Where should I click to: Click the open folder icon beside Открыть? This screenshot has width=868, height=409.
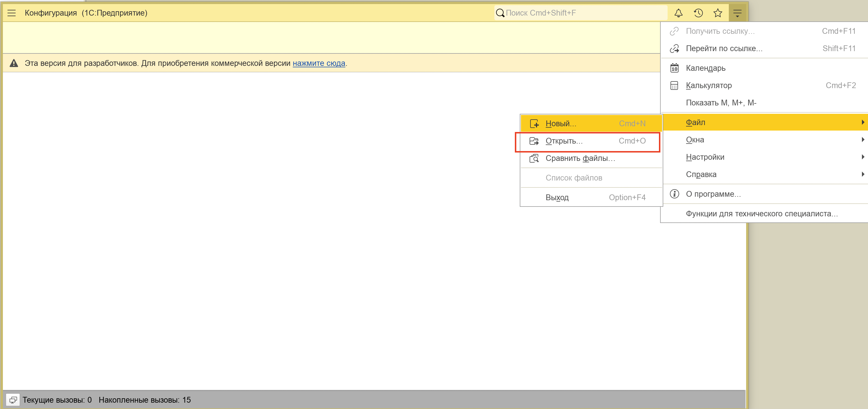(534, 141)
